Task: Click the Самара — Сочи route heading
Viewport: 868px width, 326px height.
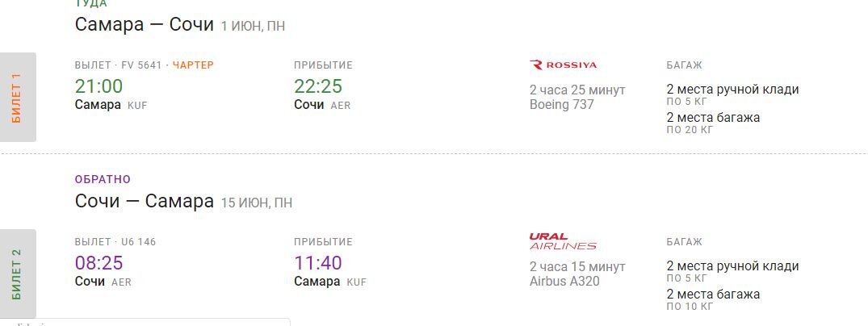Action: (145, 24)
